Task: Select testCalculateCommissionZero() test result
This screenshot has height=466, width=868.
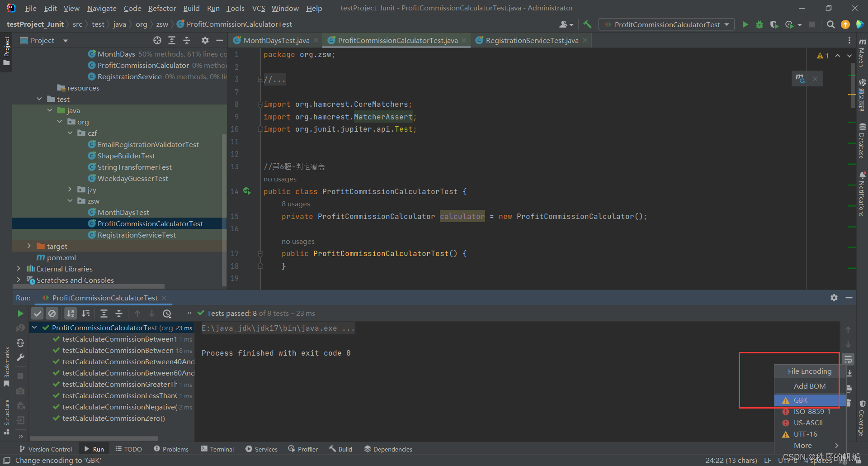Action: (113, 418)
